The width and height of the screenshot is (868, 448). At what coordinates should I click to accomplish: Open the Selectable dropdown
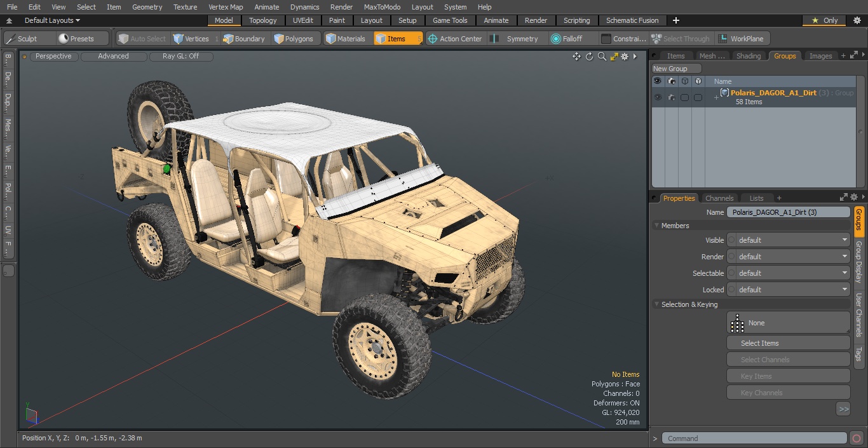tap(788, 273)
